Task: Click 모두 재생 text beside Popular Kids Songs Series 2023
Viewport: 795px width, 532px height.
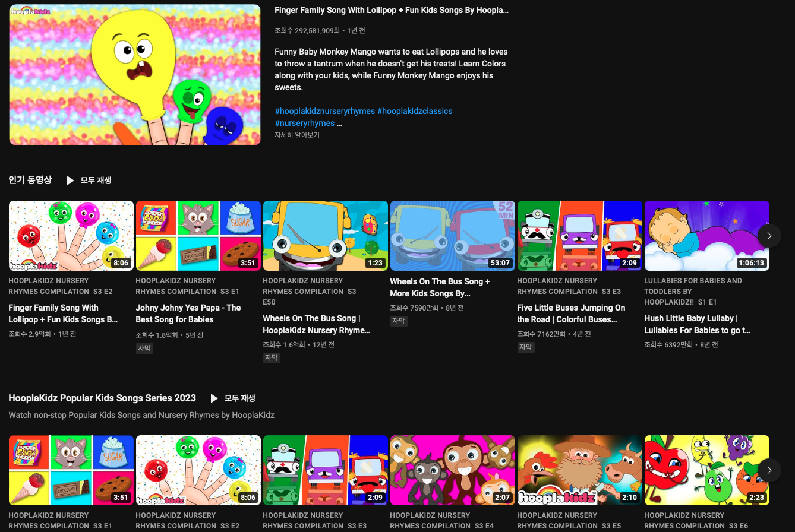Action: [239, 398]
